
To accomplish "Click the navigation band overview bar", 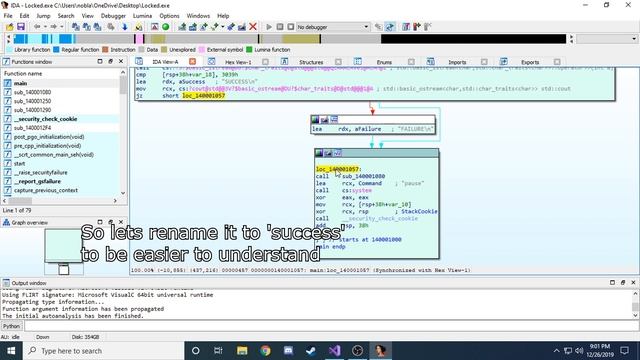I will pos(290,39).
